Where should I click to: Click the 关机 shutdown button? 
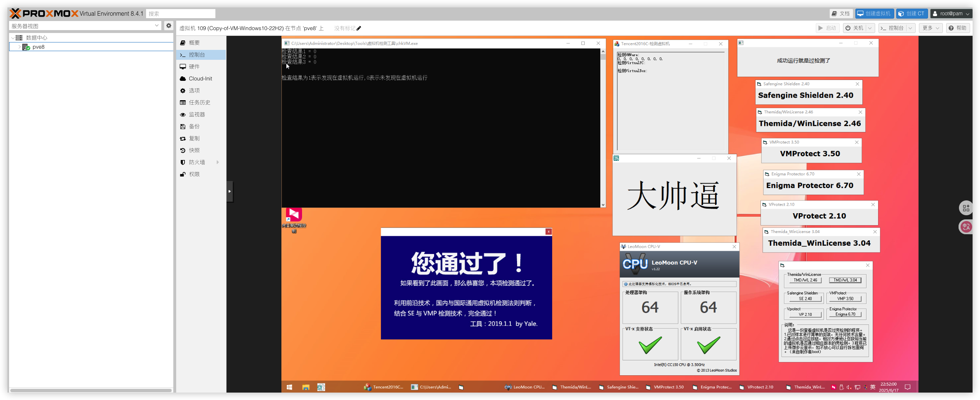pos(854,28)
